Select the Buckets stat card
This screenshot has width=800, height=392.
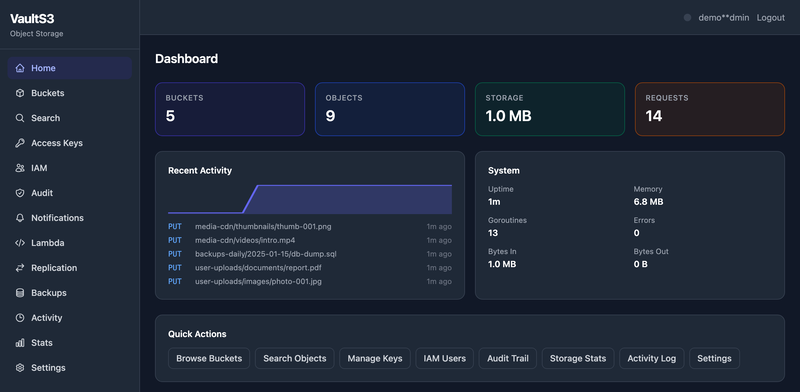click(230, 109)
